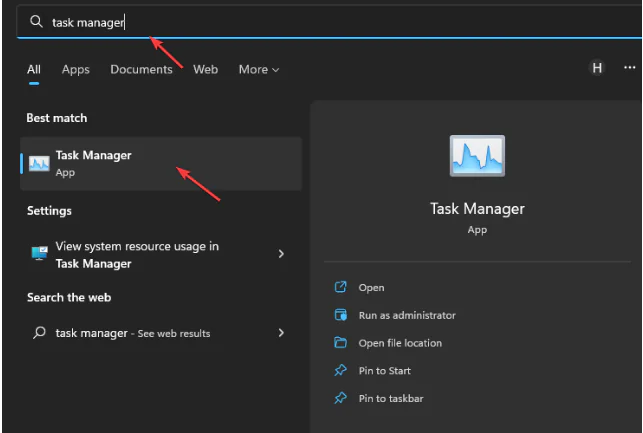Click the search magnifier icon in search box
643x433 pixels.
36,22
